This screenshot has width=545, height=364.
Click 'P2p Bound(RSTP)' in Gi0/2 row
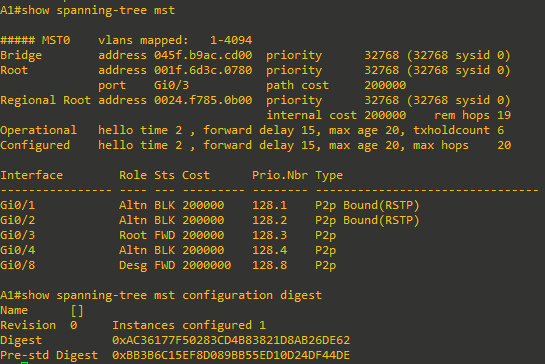[x=367, y=220]
